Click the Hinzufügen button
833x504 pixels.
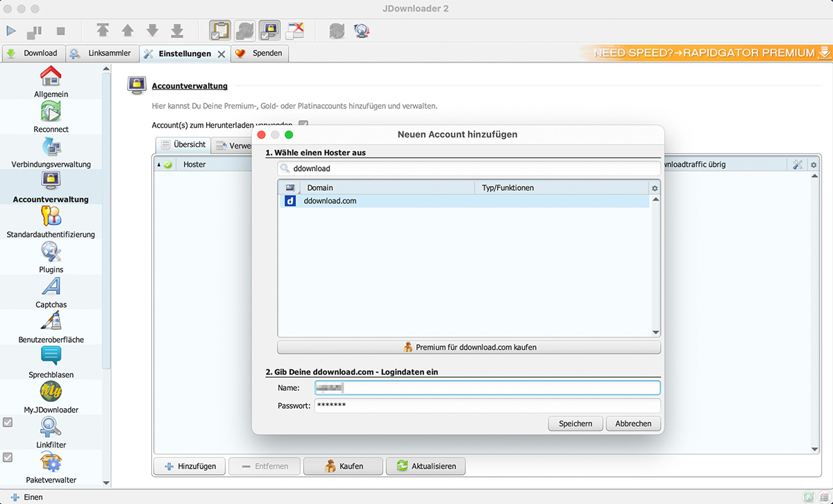(x=190, y=467)
